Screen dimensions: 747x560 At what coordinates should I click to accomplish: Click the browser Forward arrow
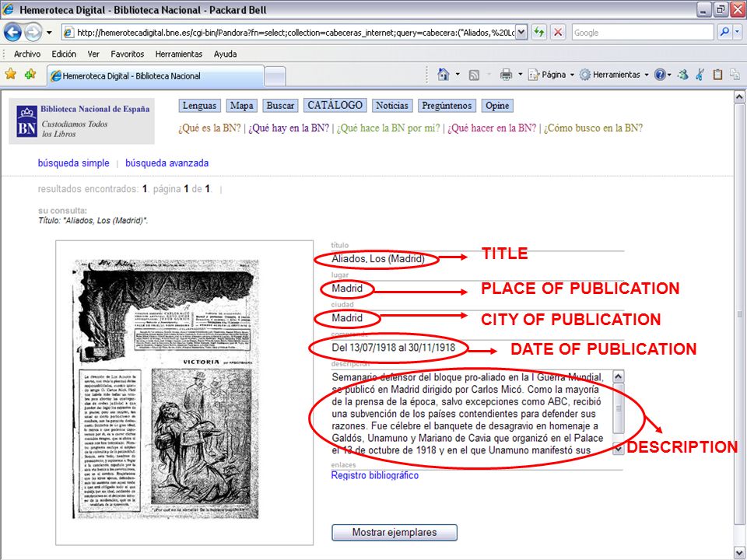(33, 33)
